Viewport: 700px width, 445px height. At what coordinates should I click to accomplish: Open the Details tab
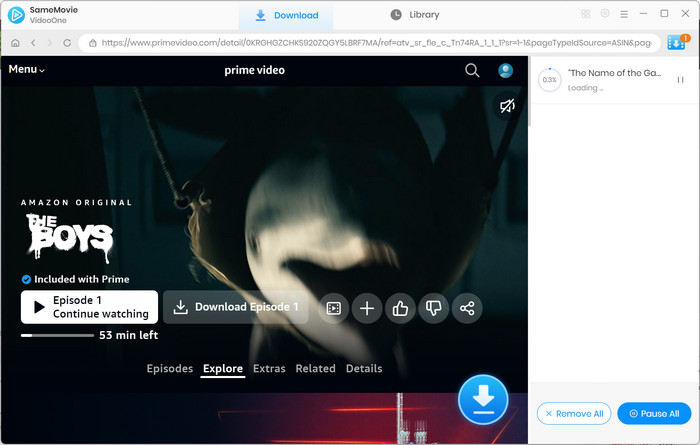point(364,368)
